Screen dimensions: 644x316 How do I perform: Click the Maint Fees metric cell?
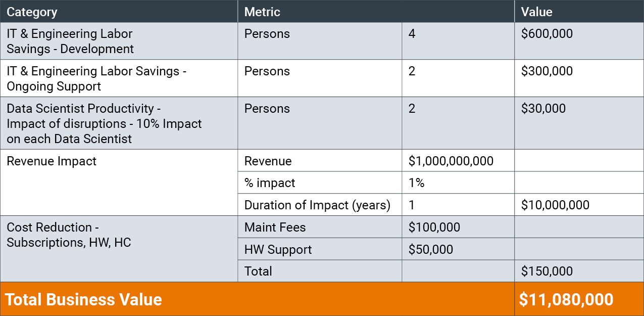275,228
